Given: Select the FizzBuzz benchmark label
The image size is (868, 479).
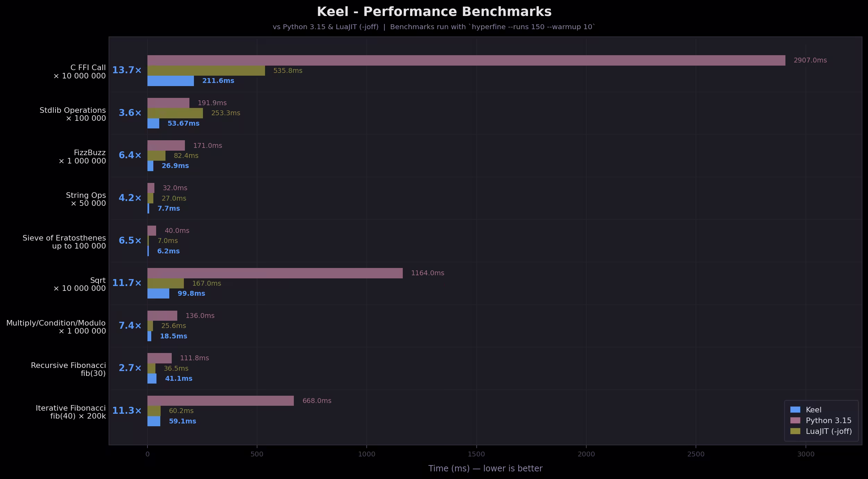Looking at the screenshot, I should click(82, 157).
